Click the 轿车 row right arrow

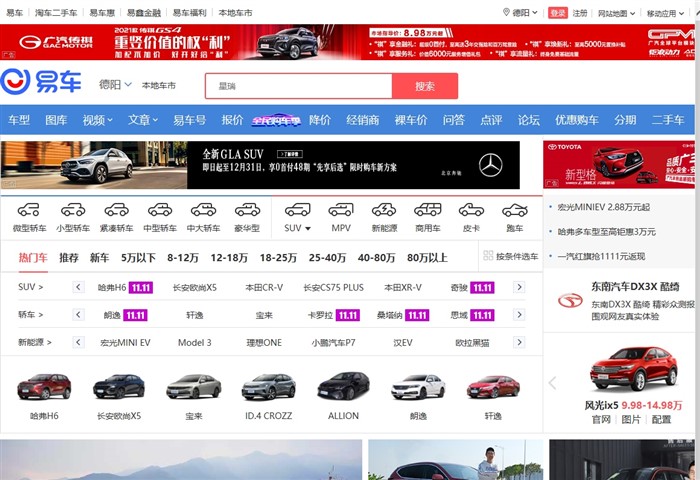(519, 315)
